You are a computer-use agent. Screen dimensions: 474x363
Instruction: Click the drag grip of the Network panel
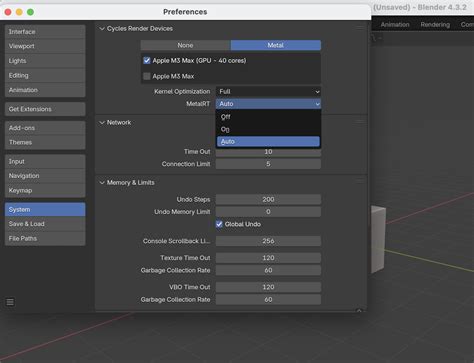tap(360, 122)
